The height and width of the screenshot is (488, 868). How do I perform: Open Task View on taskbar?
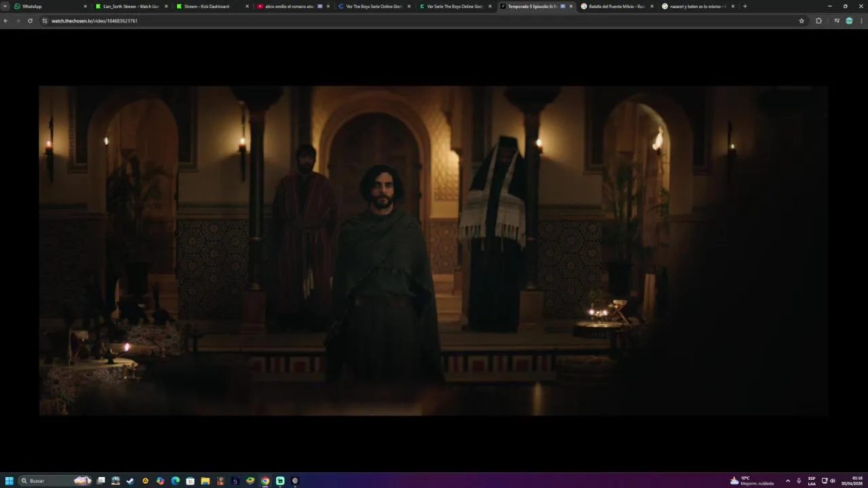pyautogui.click(x=101, y=481)
